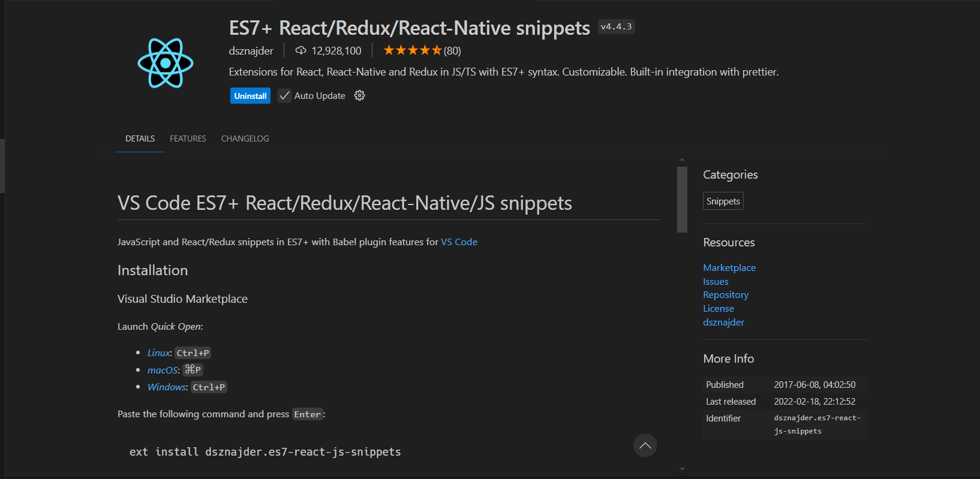Screen dimensions: 980x479
Task: Click the Ctrl+P shortcut next to Linux
Action: point(193,353)
